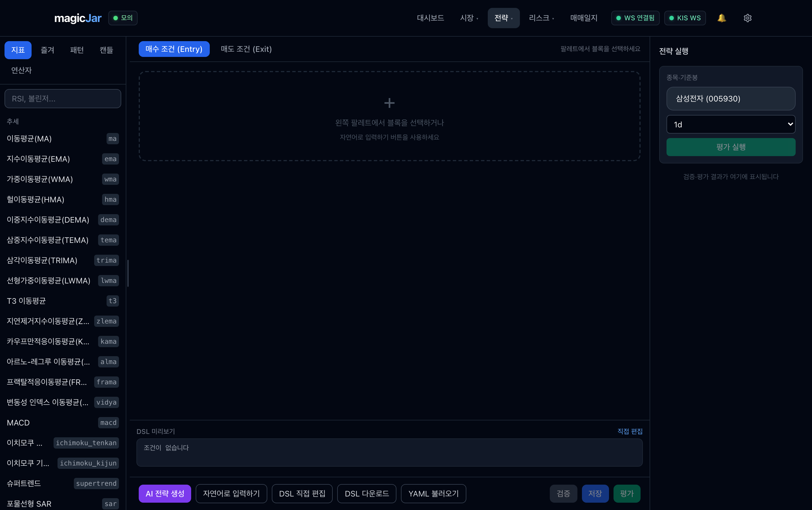Open the 1d timeframe dropdown
The width and height of the screenshot is (812, 510).
coord(731,124)
